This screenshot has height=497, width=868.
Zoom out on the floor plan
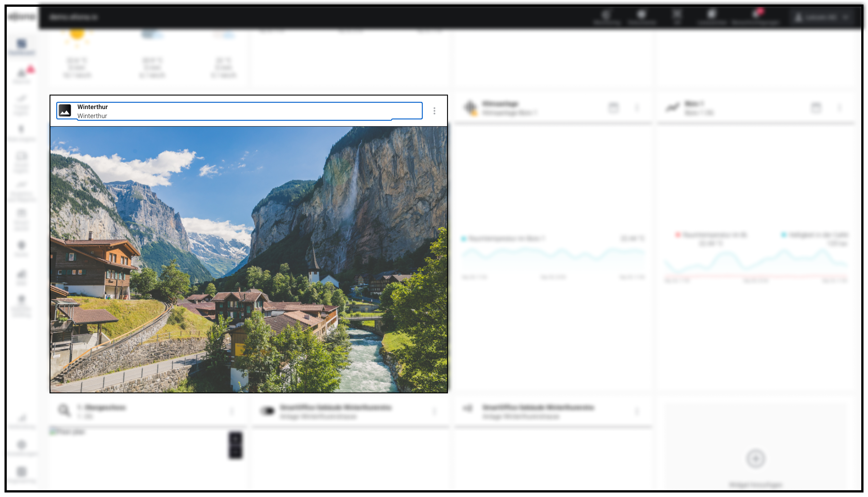click(235, 452)
